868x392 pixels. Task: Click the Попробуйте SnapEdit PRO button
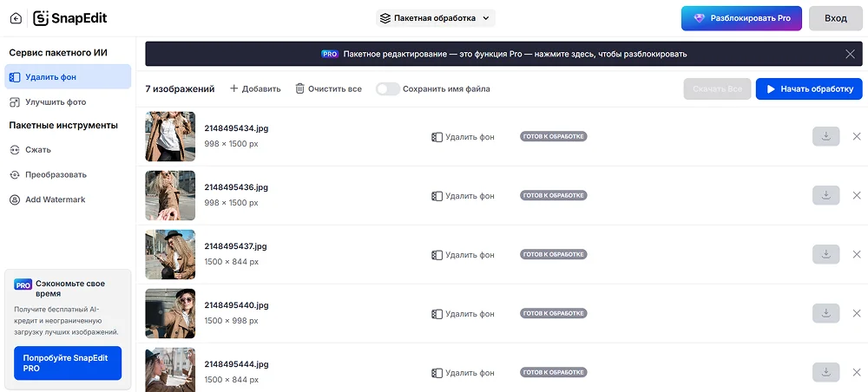[68, 363]
